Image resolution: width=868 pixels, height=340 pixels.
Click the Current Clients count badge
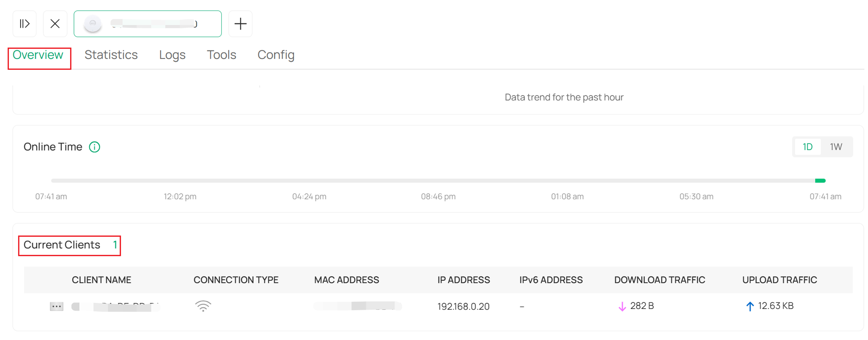point(115,245)
